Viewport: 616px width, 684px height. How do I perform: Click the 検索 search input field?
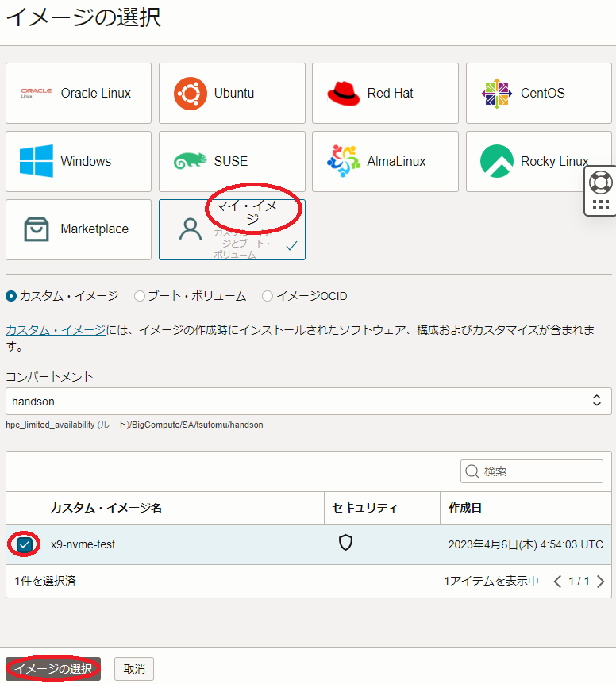click(x=532, y=471)
